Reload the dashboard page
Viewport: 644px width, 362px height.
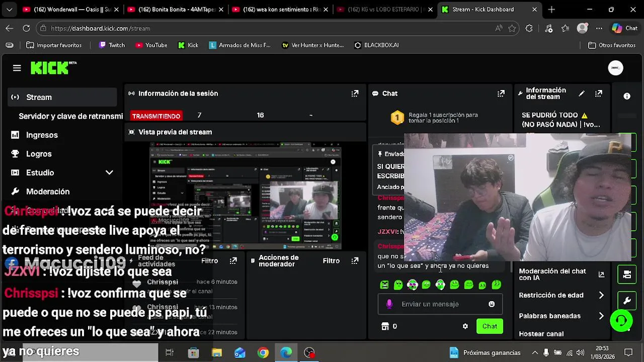[x=26, y=29]
